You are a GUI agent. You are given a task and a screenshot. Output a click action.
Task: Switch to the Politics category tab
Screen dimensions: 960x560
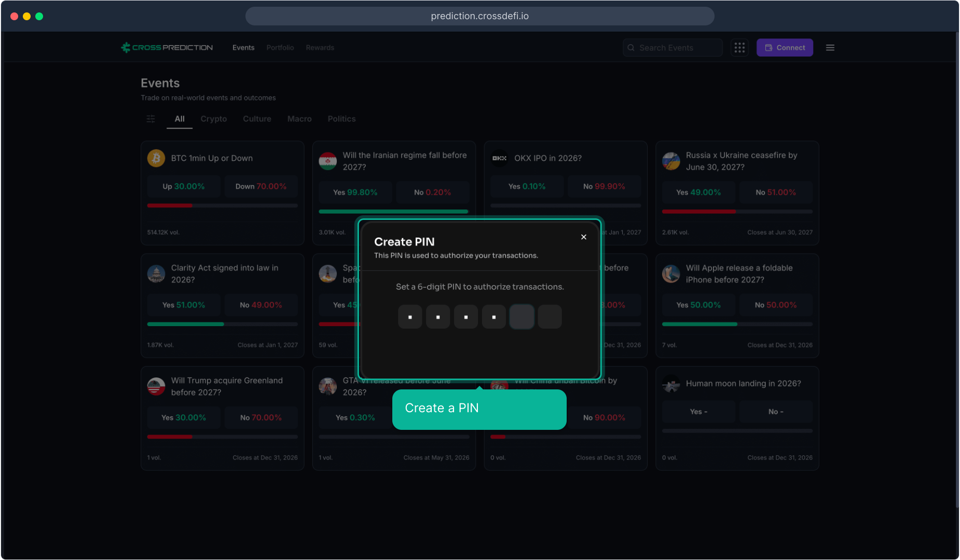pos(341,119)
